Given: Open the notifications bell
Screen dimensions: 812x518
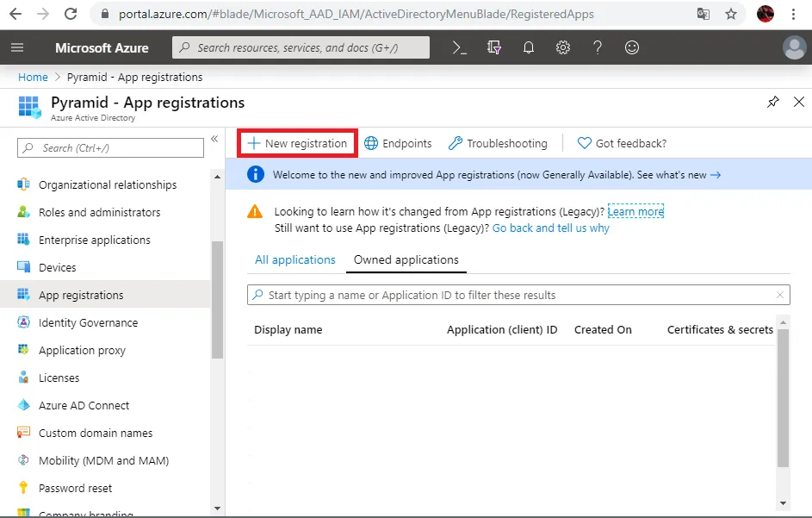Looking at the screenshot, I should (x=528, y=47).
